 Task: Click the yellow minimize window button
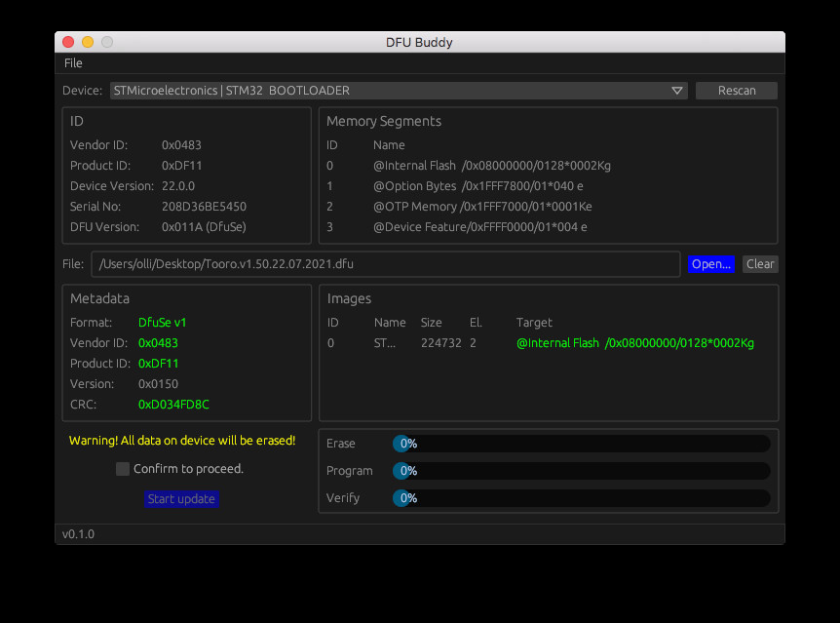coord(88,42)
